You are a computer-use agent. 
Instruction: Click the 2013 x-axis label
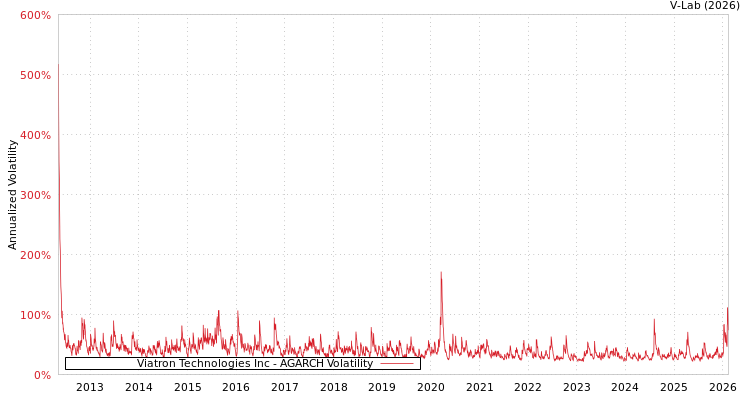(x=90, y=387)
